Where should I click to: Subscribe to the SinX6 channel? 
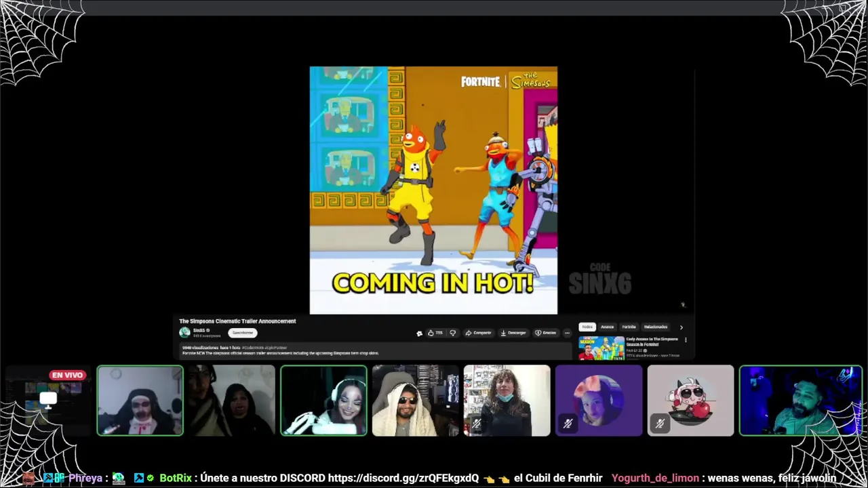tap(242, 333)
